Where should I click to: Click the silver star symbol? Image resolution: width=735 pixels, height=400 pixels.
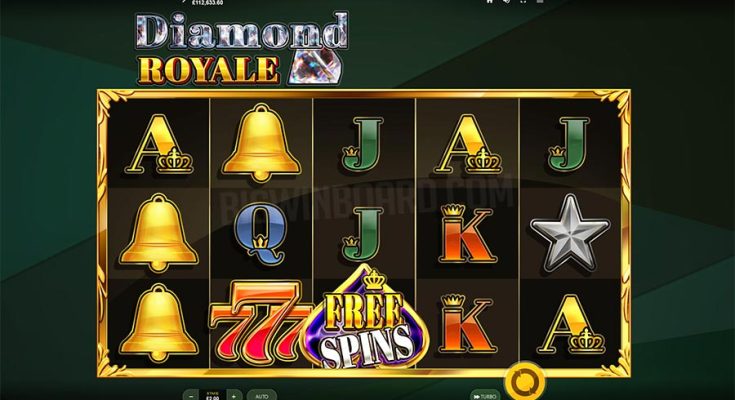pos(570,233)
